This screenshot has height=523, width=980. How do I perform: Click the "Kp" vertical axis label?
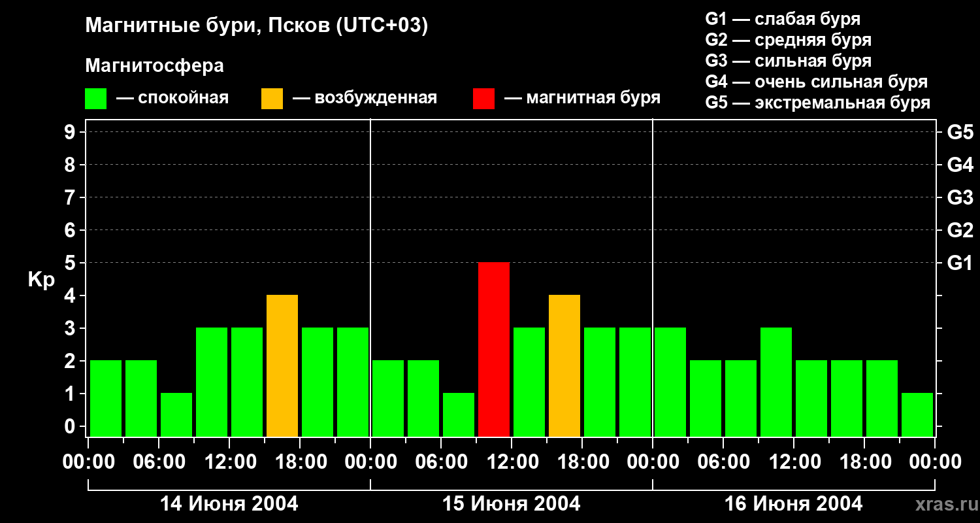[41, 280]
